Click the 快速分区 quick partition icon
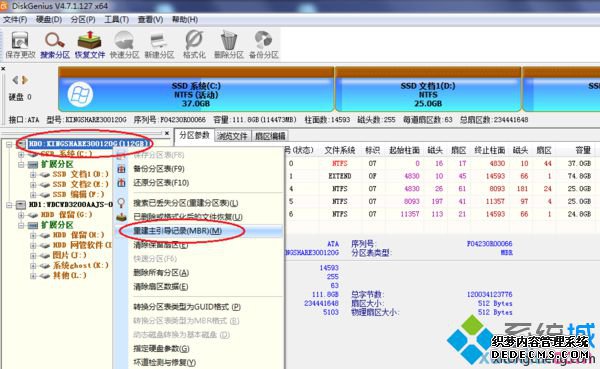 coord(124,45)
